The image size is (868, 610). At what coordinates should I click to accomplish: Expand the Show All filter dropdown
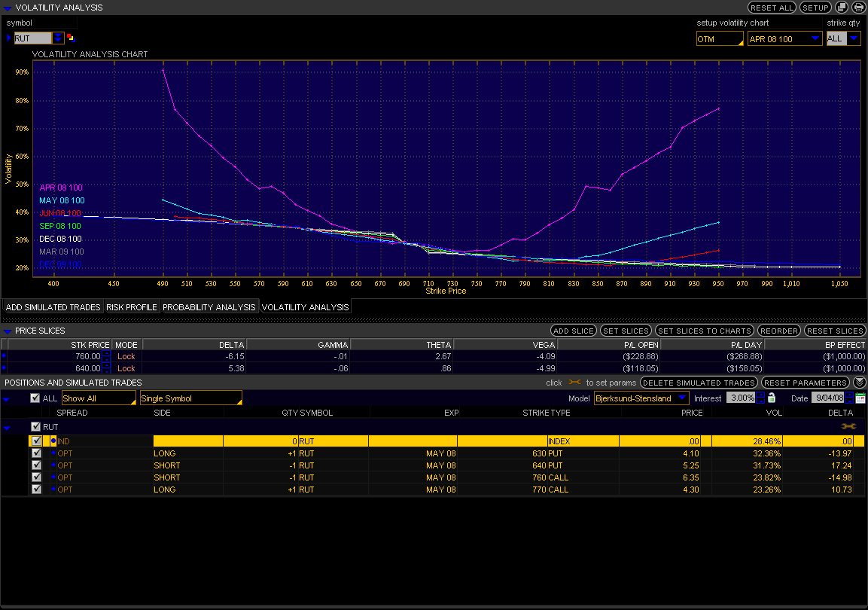click(x=99, y=398)
